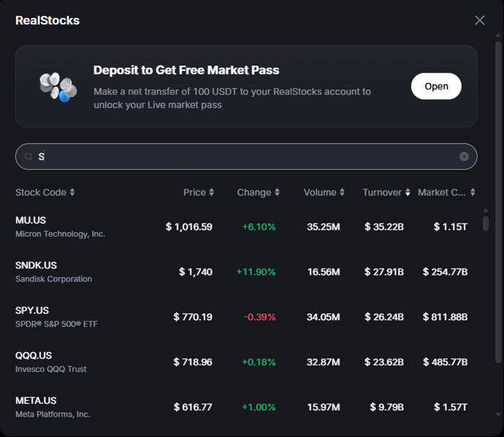Open the MU.US stock row
The height and width of the screenshot is (437, 504).
click(x=242, y=227)
